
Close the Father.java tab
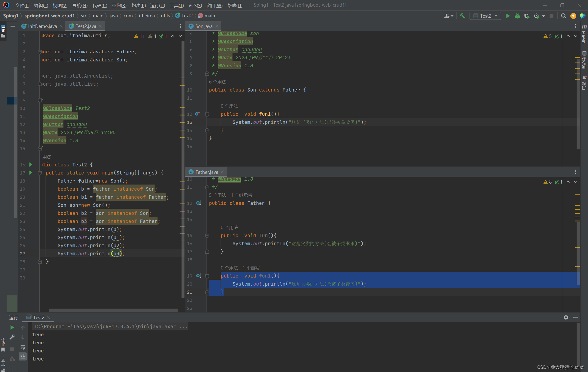tap(222, 172)
